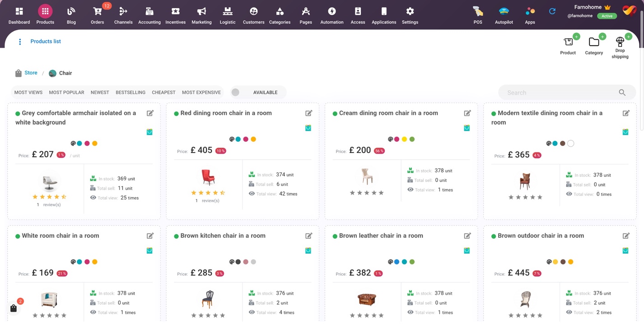Click the Active status badge

click(x=607, y=16)
